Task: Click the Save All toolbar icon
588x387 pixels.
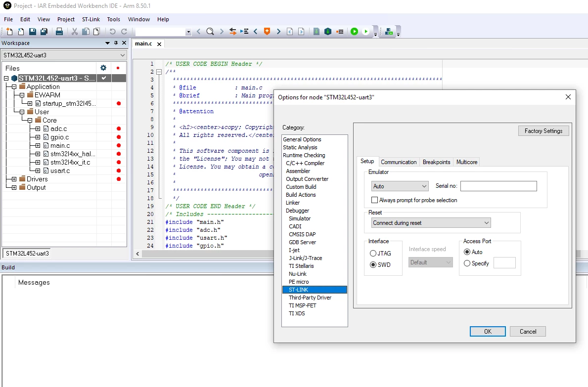Action: (x=44, y=32)
